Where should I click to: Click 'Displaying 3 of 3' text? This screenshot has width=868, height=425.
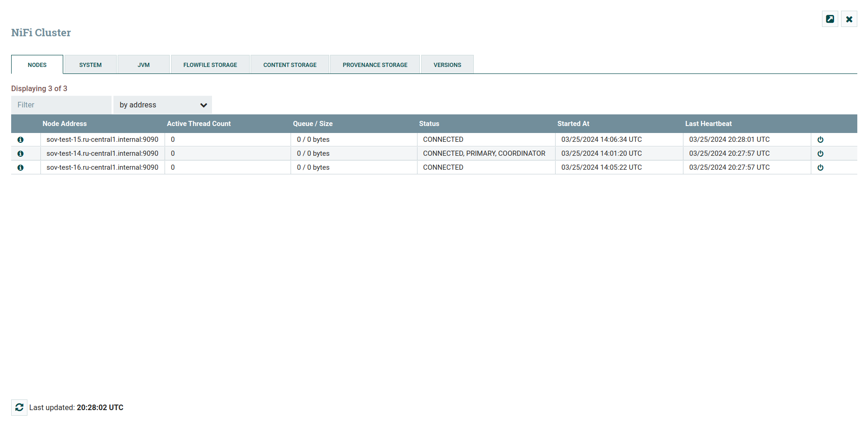coord(39,88)
